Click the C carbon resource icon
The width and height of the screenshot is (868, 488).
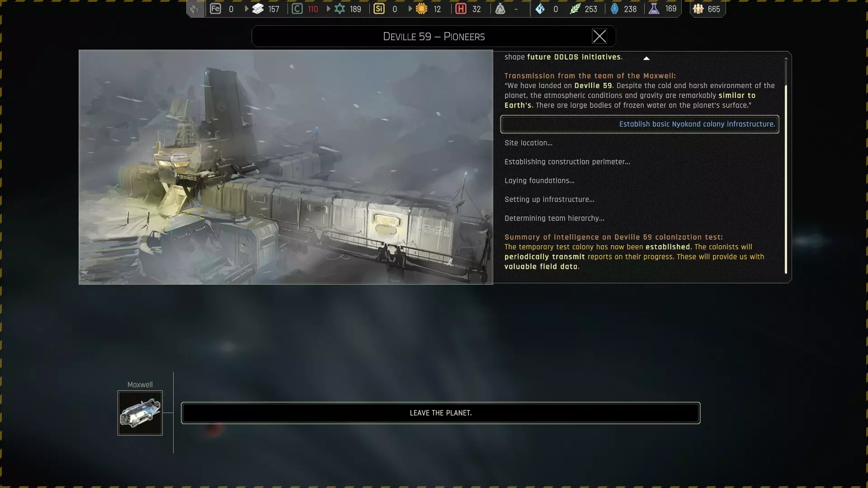[297, 9]
